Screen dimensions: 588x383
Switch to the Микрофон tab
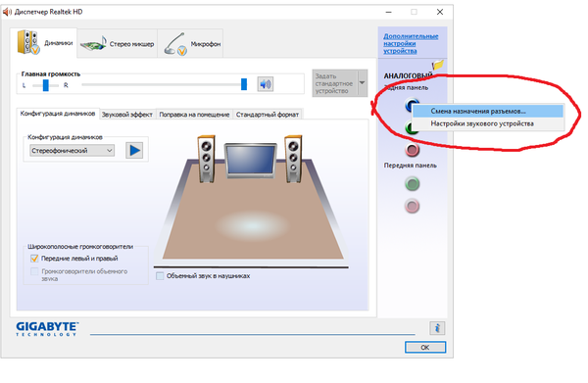coord(190,43)
